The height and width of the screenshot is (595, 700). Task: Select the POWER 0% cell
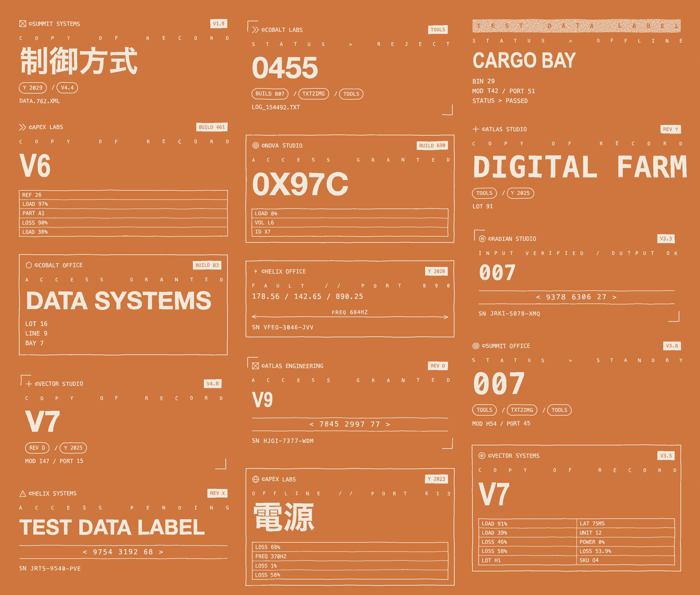[x=625, y=542]
